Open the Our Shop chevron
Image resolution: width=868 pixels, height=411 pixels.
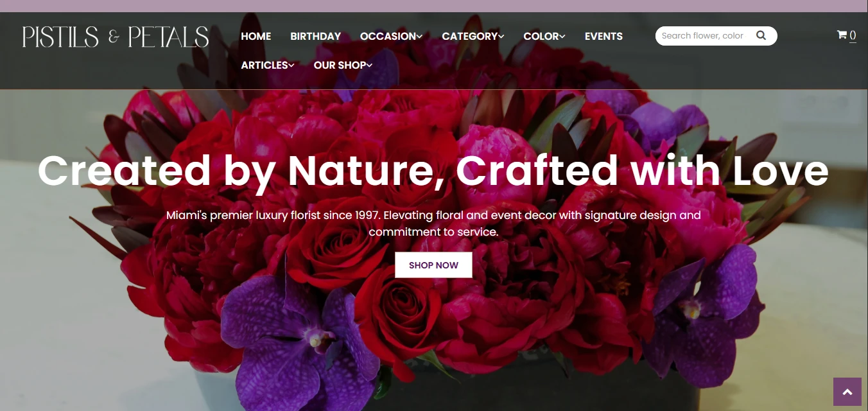[x=369, y=66]
